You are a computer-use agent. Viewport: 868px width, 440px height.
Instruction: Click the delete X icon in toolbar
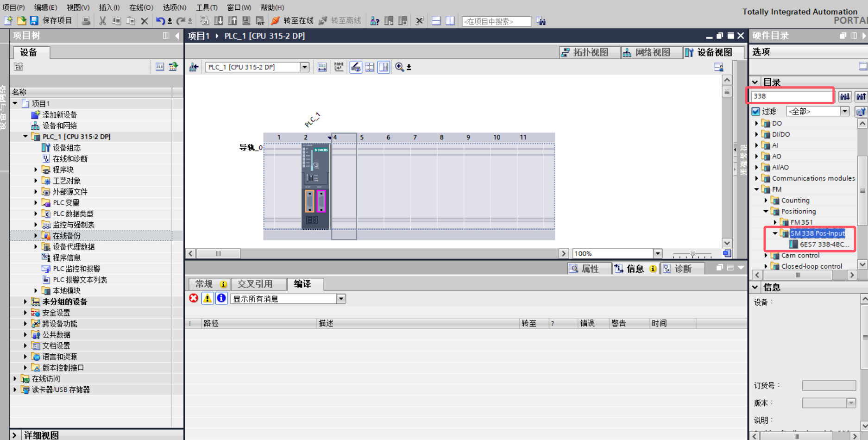(145, 21)
